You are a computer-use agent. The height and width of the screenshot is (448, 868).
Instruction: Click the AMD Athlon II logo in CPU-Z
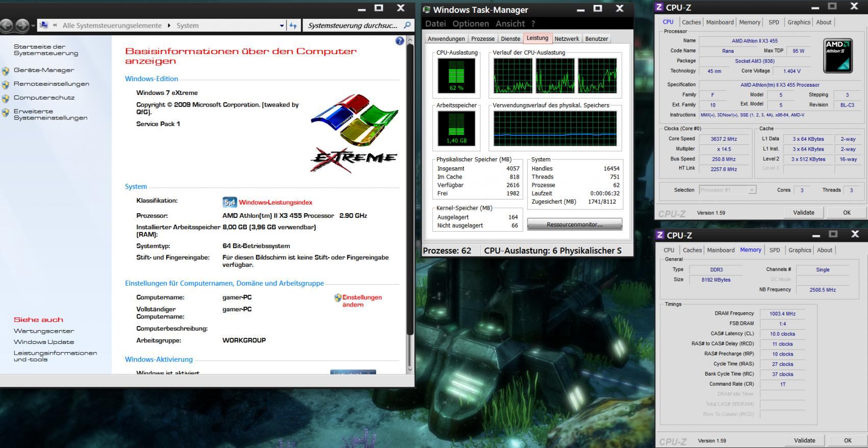coord(837,55)
